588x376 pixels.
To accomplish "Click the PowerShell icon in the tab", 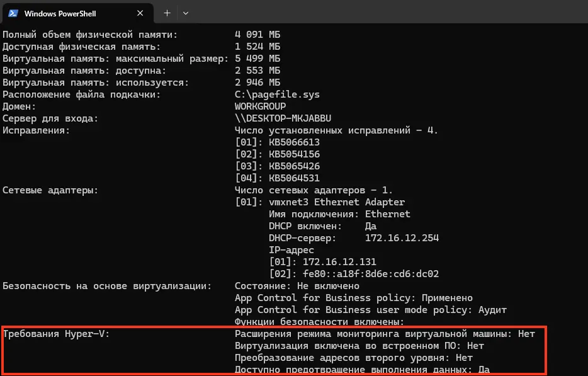I will click(x=13, y=13).
